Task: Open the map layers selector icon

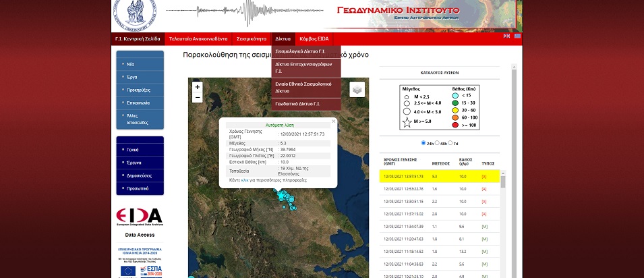Action: click(357, 89)
